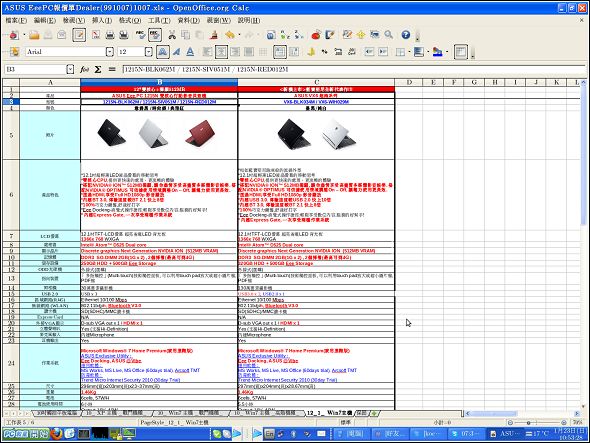590x443 pixels.
Task: Export directly as PDF icon
Action: [x=96, y=35]
